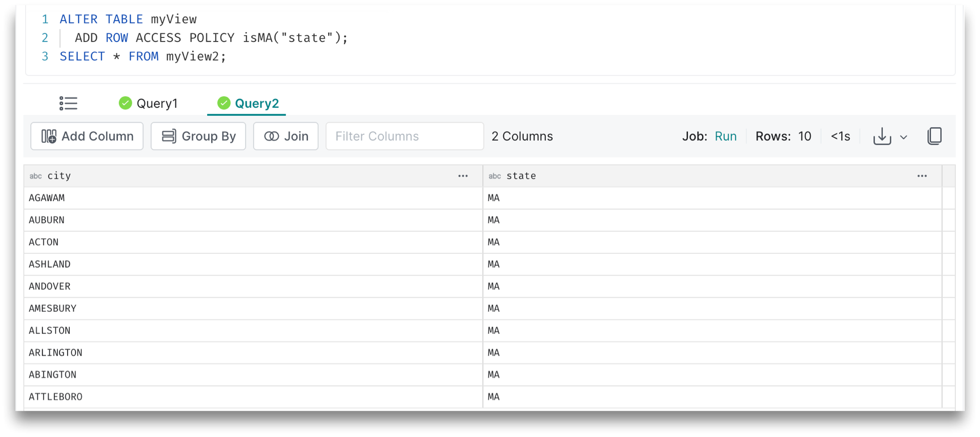Click the download results icon
This screenshot has height=437, width=980.
tap(882, 136)
